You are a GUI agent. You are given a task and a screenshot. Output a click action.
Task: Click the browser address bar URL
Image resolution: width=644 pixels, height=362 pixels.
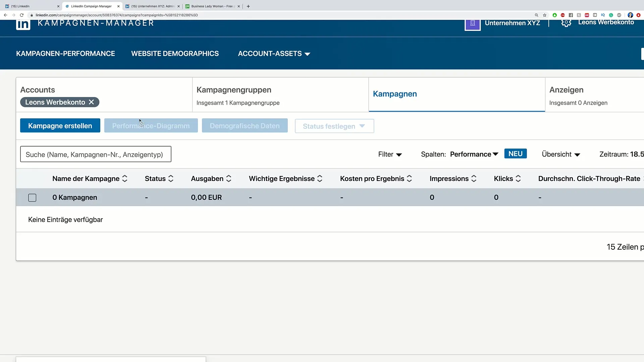point(117,15)
